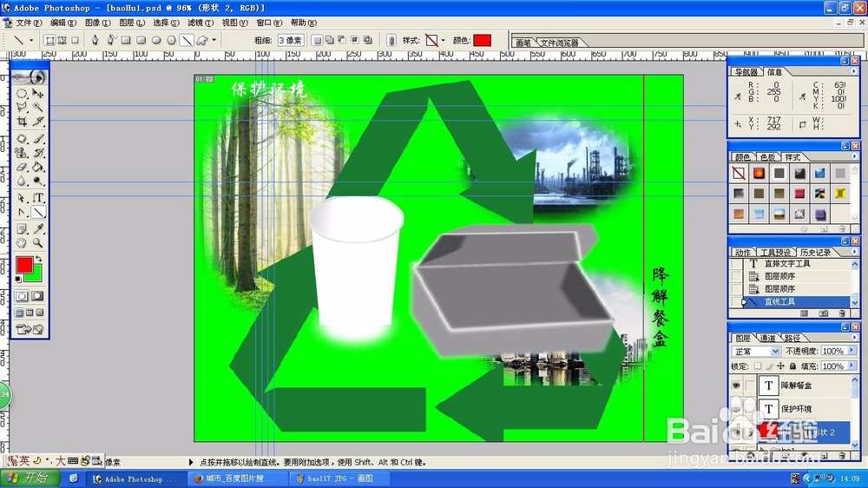The height and width of the screenshot is (488, 868).
Task: Select the Crop tool
Action: [23, 121]
